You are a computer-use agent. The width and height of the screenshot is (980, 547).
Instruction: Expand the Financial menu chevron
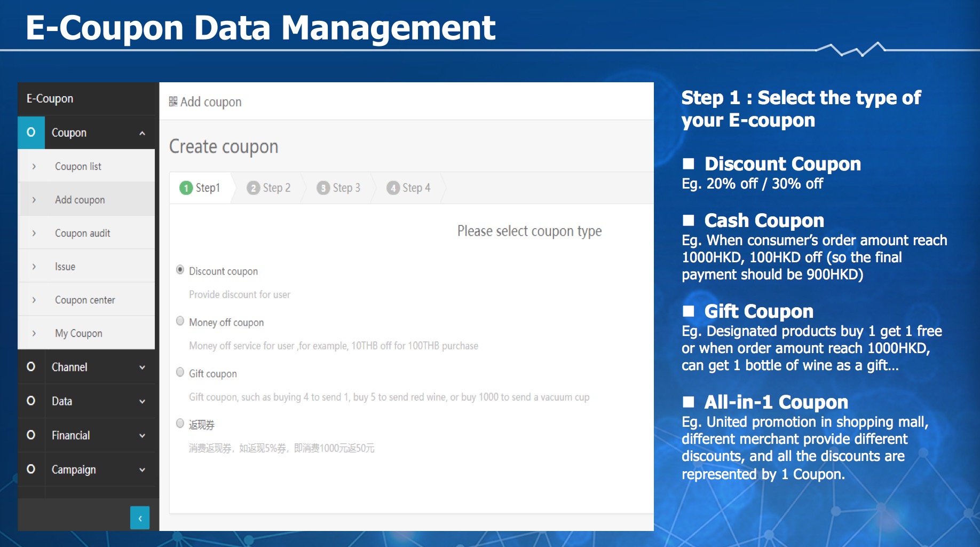tap(143, 436)
